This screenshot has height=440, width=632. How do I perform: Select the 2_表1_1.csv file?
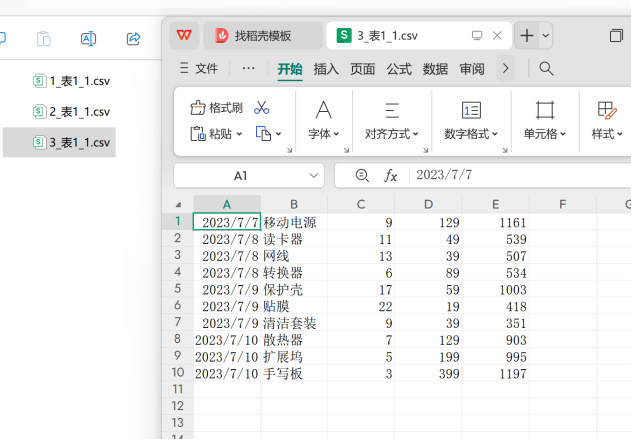pos(78,111)
